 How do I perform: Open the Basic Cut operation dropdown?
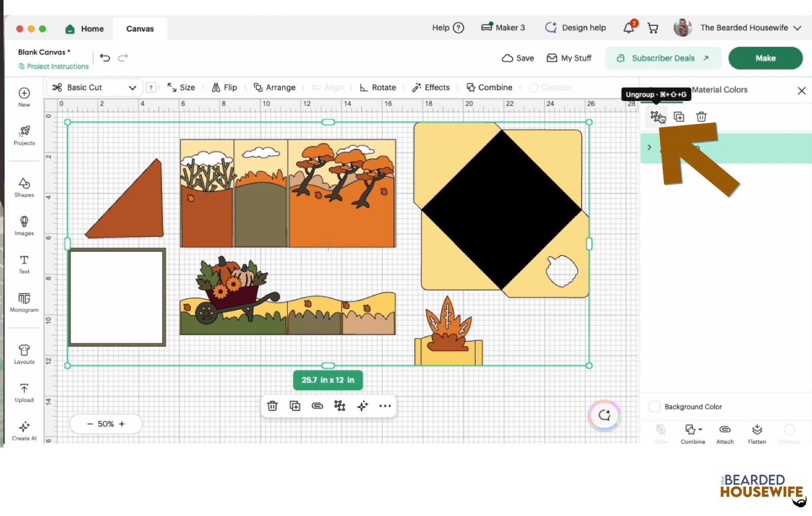click(94, 87)
